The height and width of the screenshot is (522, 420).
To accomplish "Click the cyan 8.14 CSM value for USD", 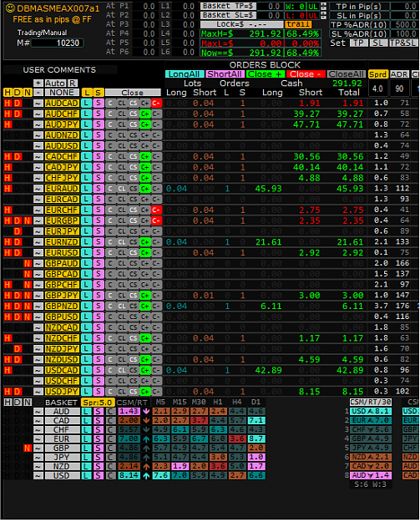I will point(129,476).
